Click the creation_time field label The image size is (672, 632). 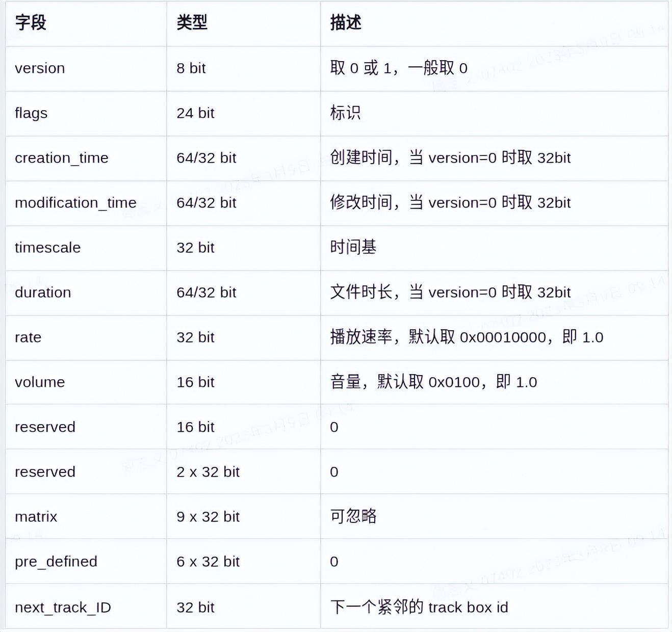[x=62, y=158]
